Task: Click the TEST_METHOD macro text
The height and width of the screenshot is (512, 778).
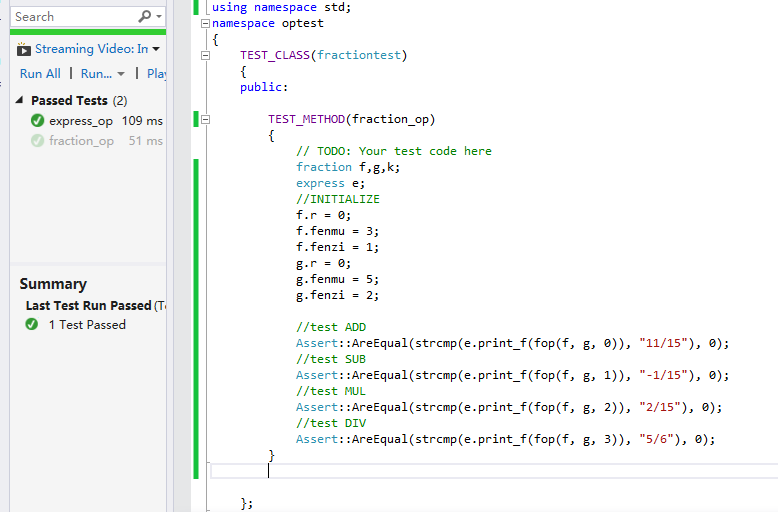Action: (307, 119)
